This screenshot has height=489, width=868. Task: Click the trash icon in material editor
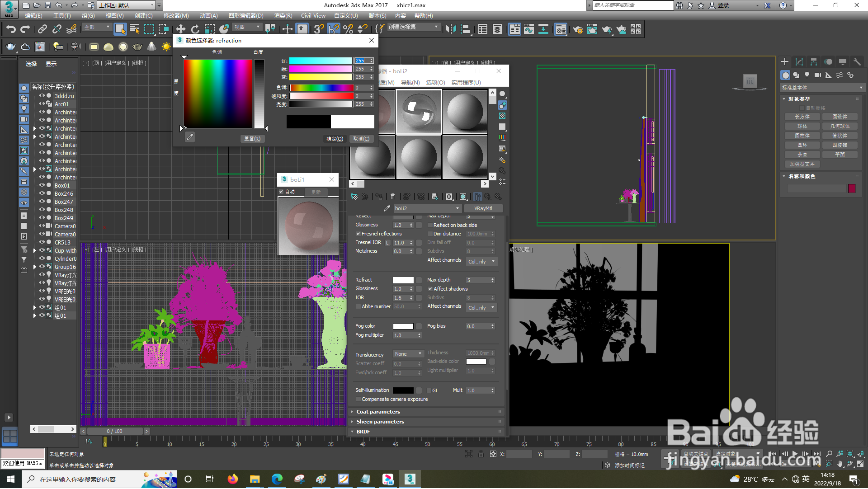[392, 197]
